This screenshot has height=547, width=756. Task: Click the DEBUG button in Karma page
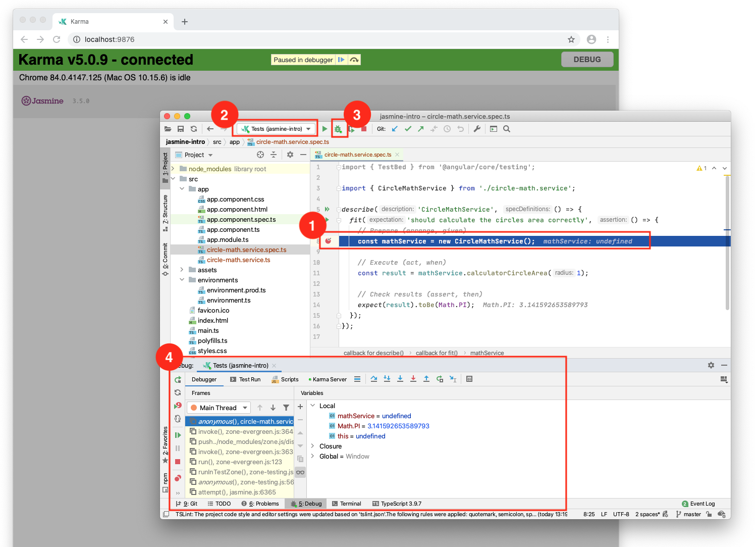click(x=587, y=60)
